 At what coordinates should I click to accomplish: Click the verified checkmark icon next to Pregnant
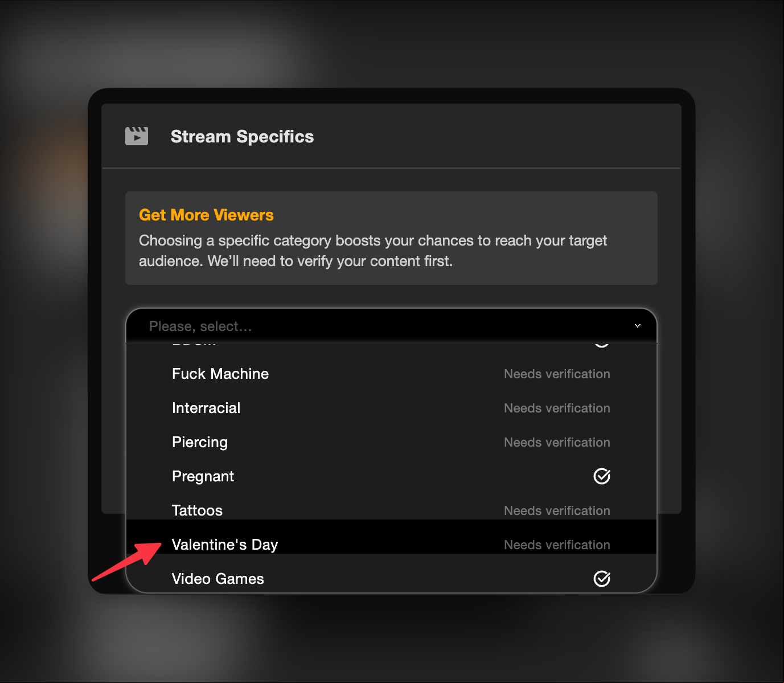[x=602, y=476]
